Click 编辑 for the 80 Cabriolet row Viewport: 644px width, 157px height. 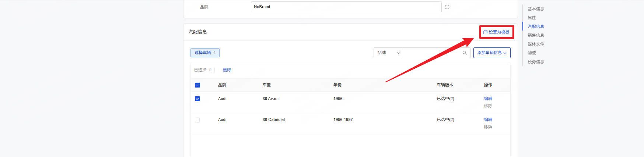click(488, 119)
